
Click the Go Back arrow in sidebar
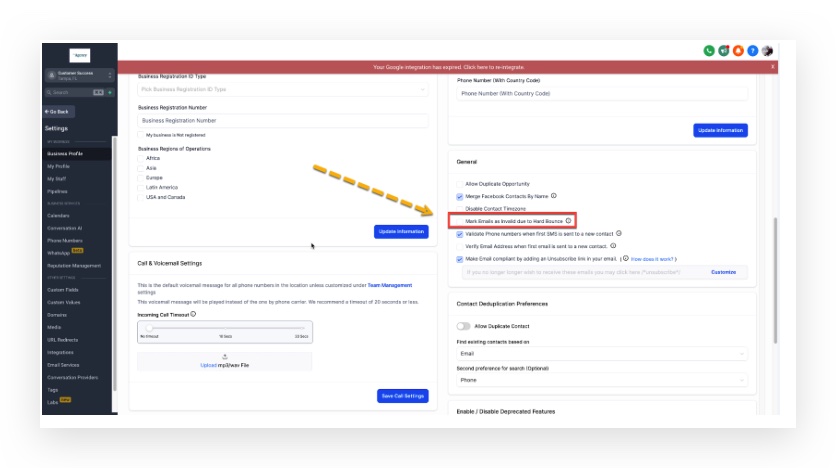57,111
